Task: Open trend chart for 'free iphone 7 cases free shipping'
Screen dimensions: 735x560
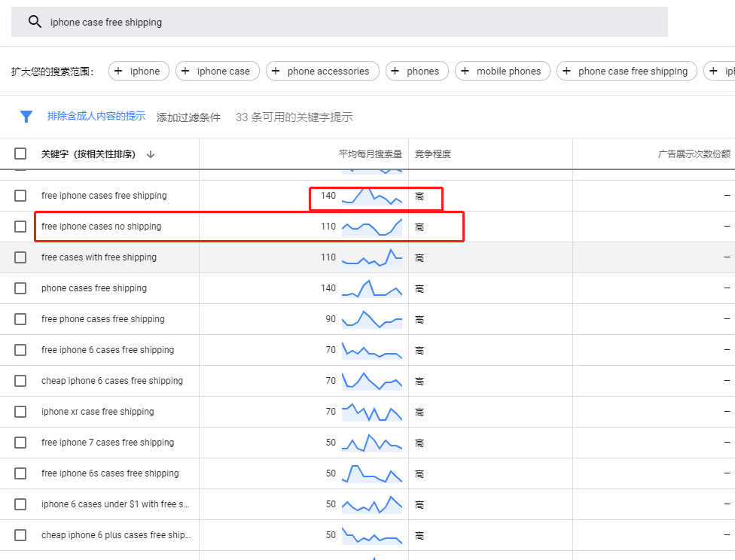Action: coord(372,443)
